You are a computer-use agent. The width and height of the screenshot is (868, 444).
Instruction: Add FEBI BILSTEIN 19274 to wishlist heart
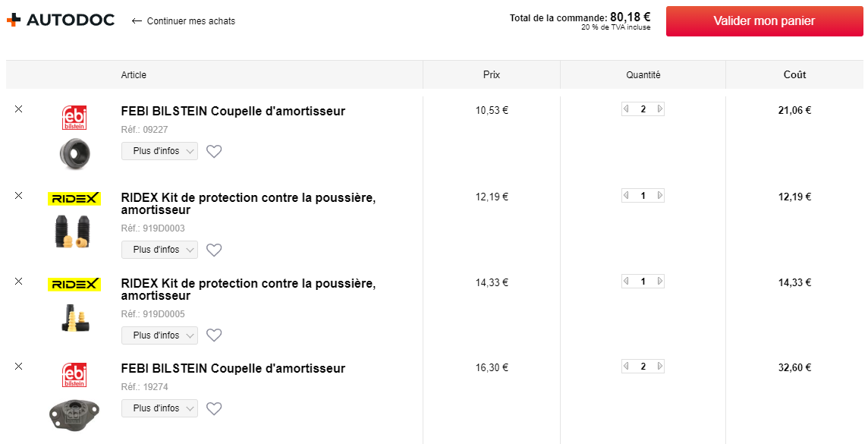tap(214, 408)
